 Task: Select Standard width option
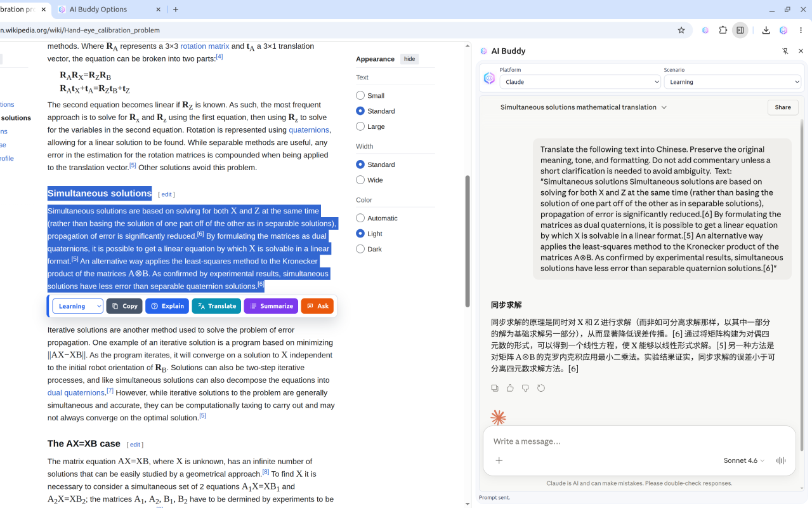tap(360, 164)
